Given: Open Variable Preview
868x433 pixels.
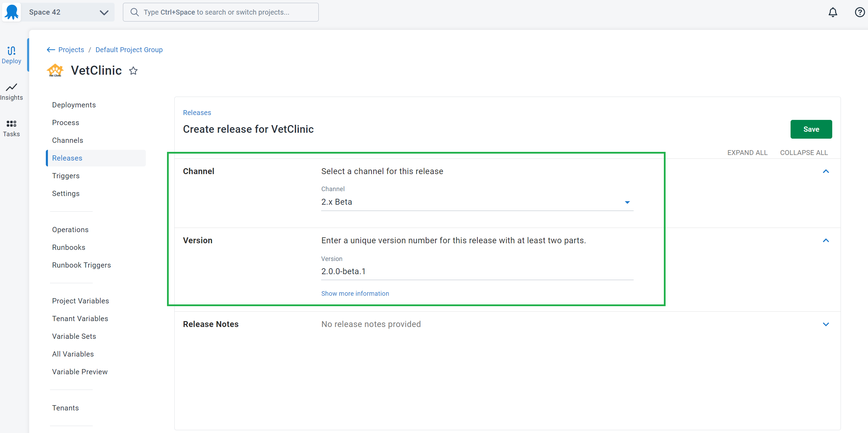Looking at the screenshot, I should tap(80, 372).
